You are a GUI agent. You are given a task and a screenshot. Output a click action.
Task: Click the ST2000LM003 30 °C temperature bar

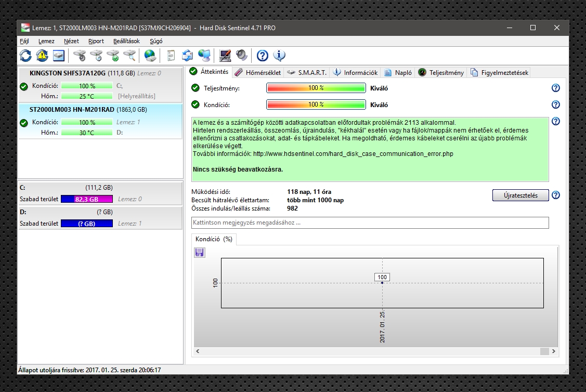pyautogui.click(x=87, y=133)
